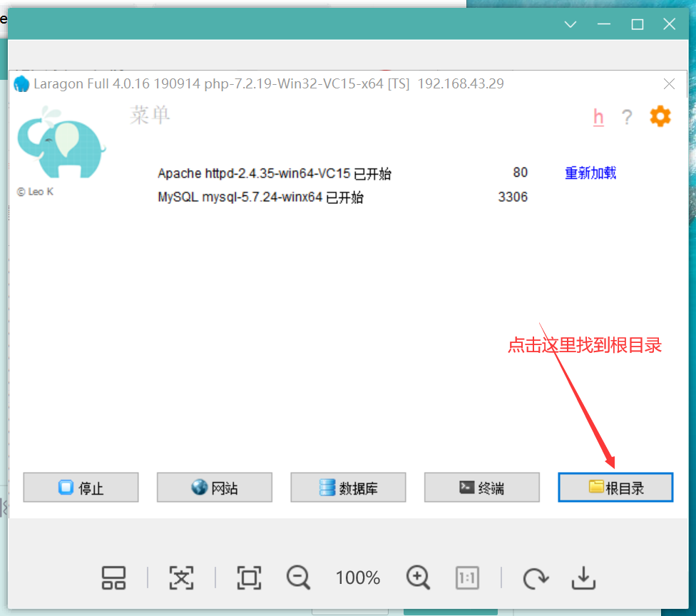Click the 1:1 actual size icon
Image resolution: width=696 pixels, height=616 pixels.
467,577
